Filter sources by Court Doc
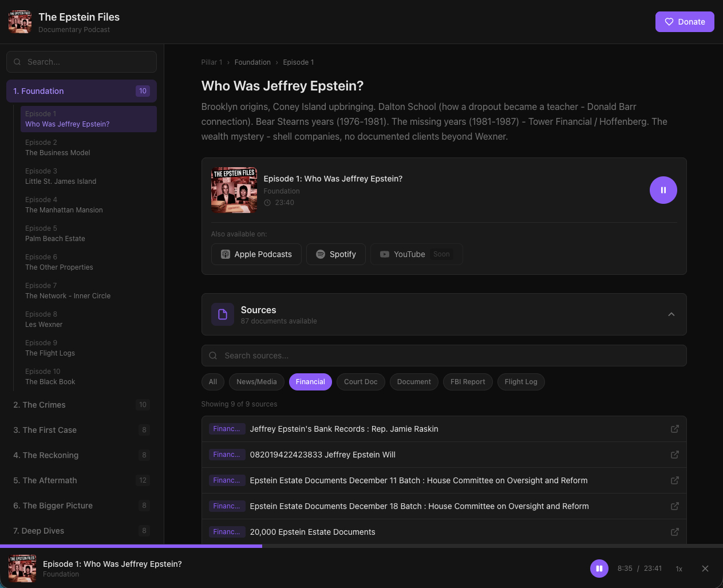723x588 pixels. click(361, 382)
